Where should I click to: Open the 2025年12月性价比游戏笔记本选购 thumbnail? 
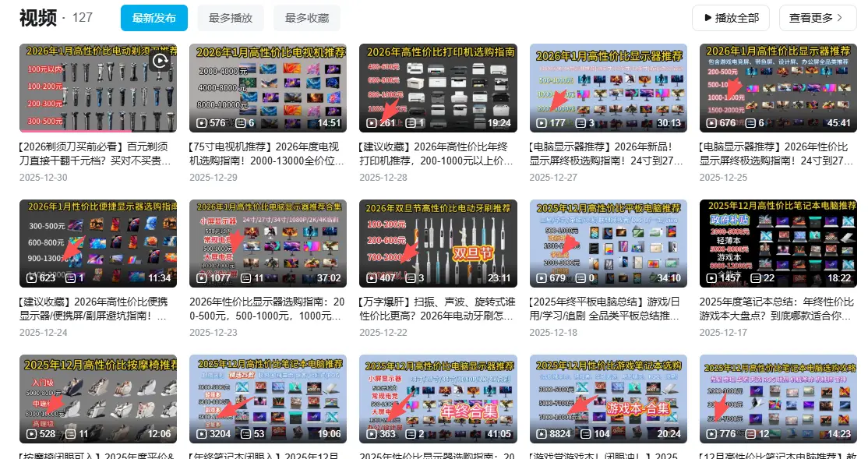(x=608, y=399)
